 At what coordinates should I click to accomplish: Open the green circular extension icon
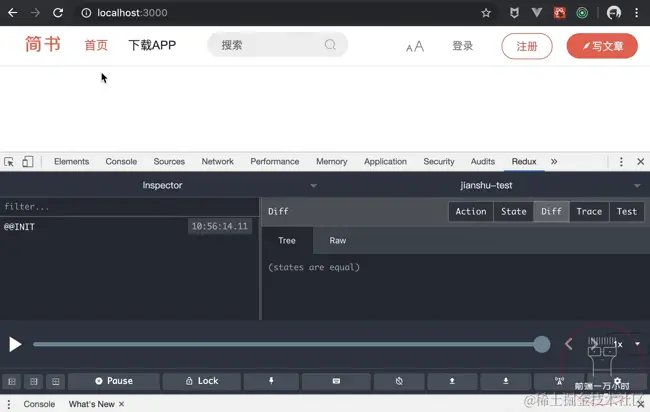point(582,13)
